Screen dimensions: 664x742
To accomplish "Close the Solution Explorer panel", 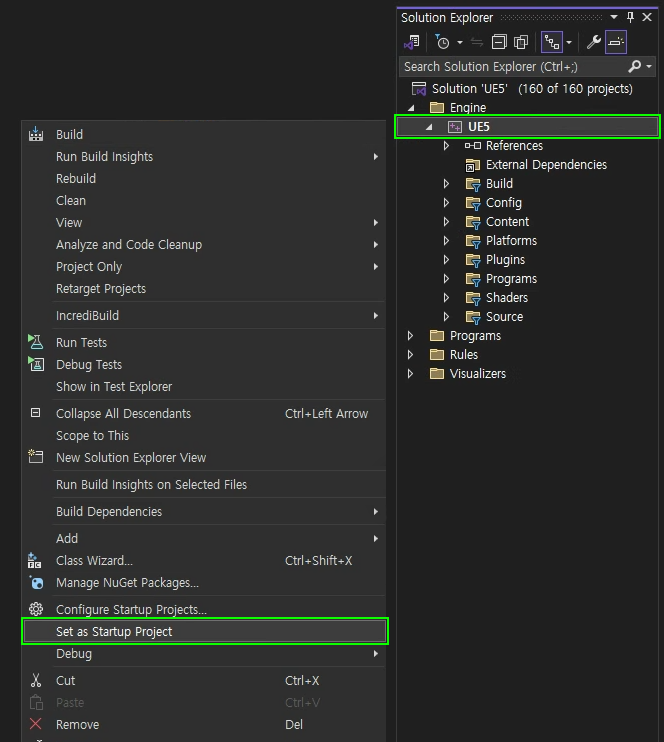I will 647,17.
